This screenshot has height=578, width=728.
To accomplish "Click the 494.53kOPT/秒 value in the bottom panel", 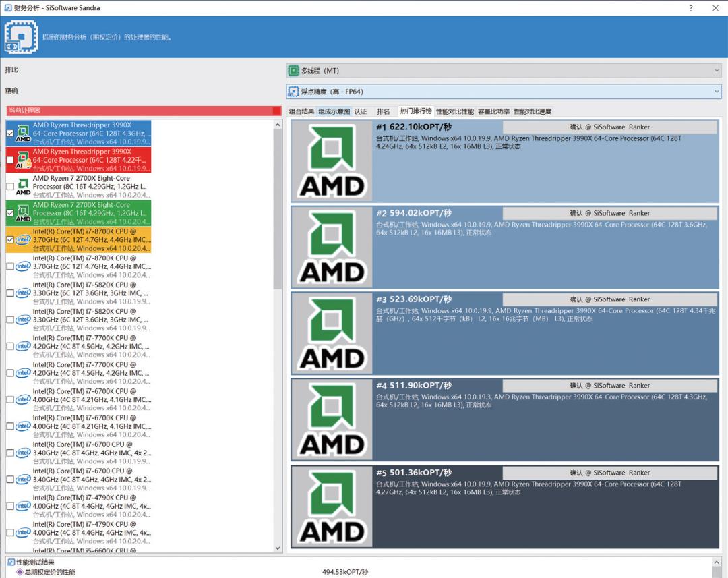I will pos(345,572).
